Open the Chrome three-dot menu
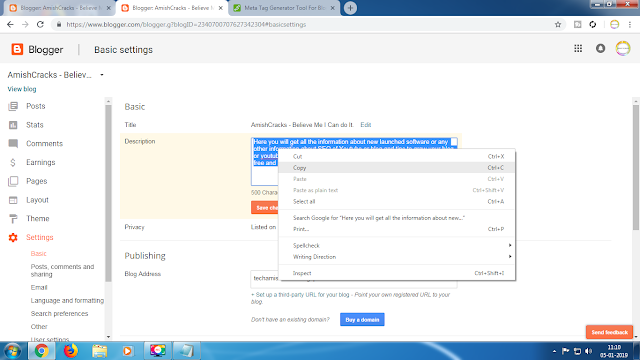This screenshot has width=640, height=360. [x=630, y=24]
